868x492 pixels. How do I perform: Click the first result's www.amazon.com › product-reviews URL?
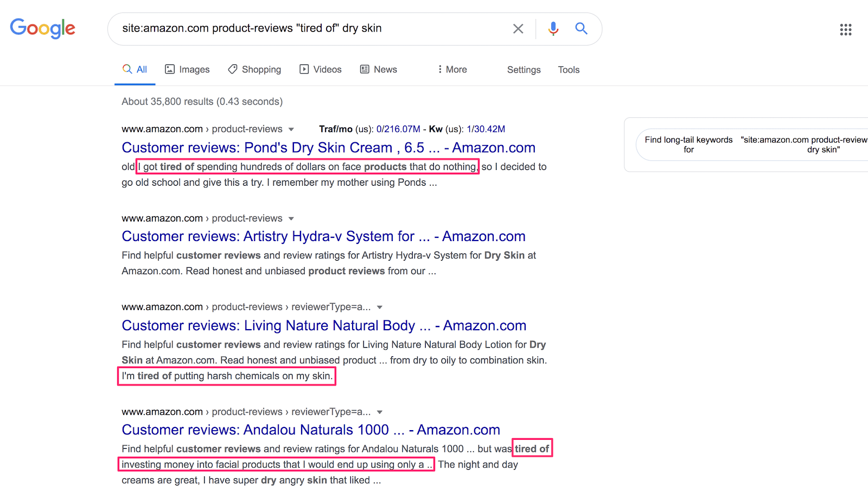tap(202, 129)
